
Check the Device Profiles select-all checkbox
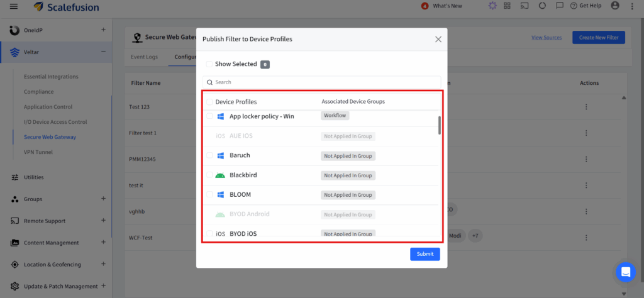pyautogui.click(x=209, y=102)
